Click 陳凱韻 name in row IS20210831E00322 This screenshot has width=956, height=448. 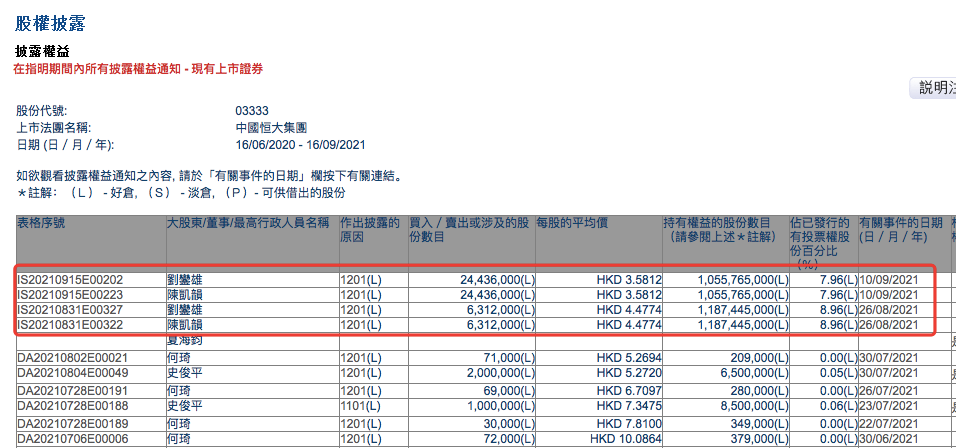(x=185, y=325)
